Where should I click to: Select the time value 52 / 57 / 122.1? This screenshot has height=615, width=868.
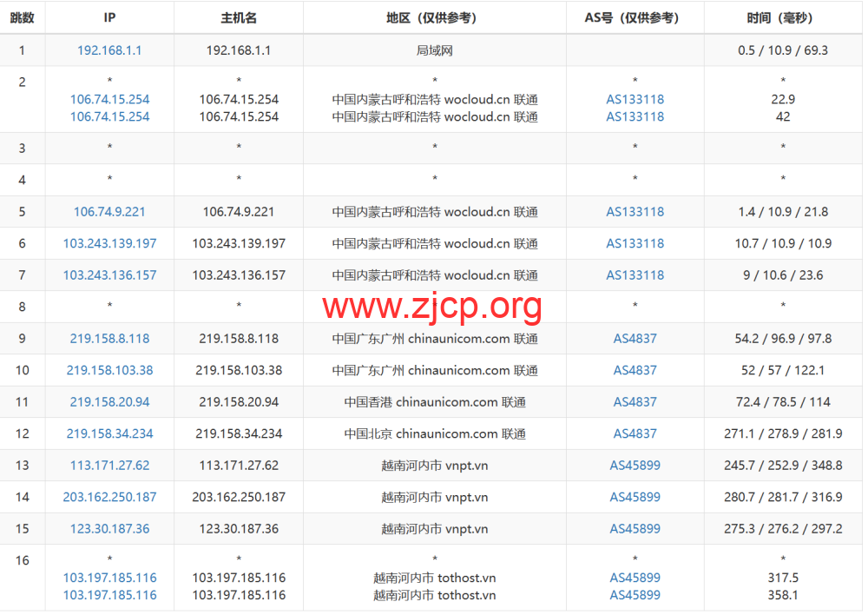pyautogui.click(x=783, y=370)
